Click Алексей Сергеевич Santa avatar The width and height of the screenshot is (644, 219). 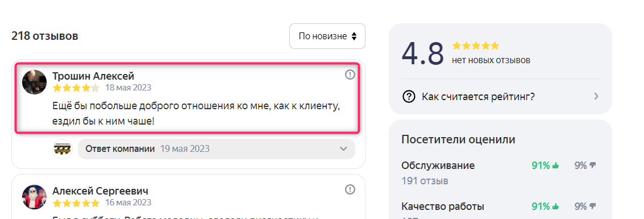pyautogui.click(x=34, y=197)
